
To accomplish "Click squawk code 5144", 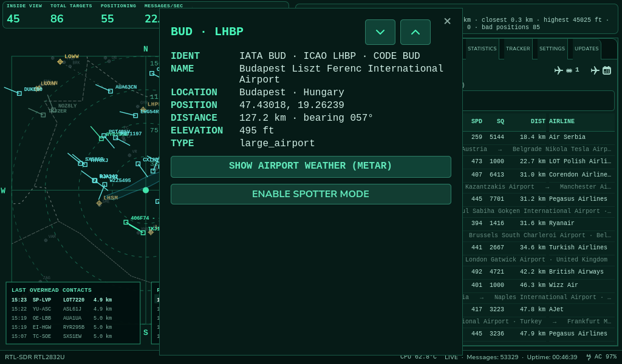I will click(497, 137).
